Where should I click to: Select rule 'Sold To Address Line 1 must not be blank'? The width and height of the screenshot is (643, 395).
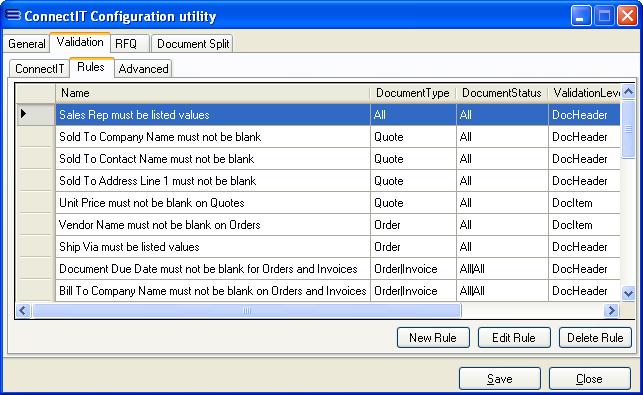point(212,181)
